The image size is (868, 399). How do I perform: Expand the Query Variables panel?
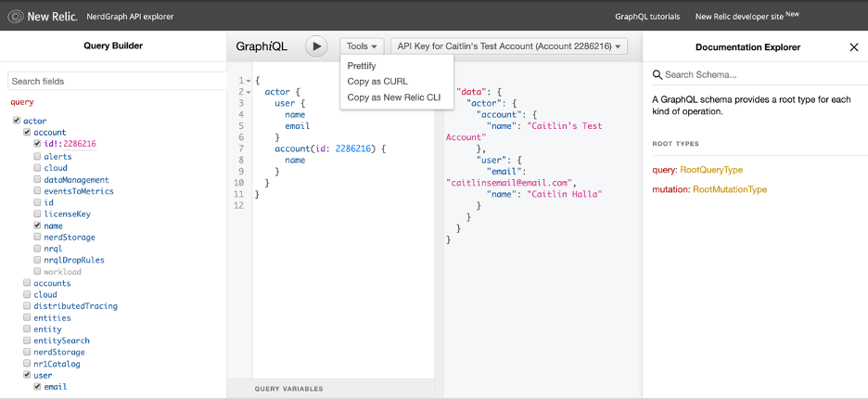pos(289,389)
